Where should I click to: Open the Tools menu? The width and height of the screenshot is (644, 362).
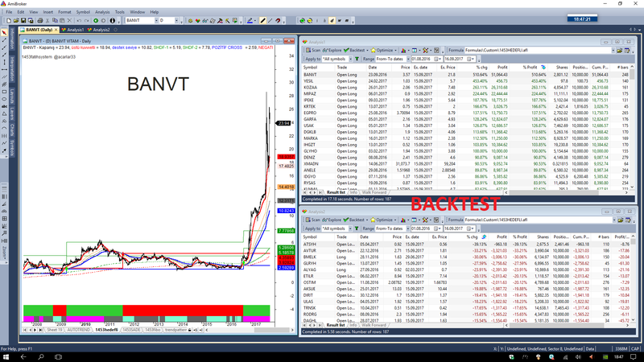coord(119,12)
